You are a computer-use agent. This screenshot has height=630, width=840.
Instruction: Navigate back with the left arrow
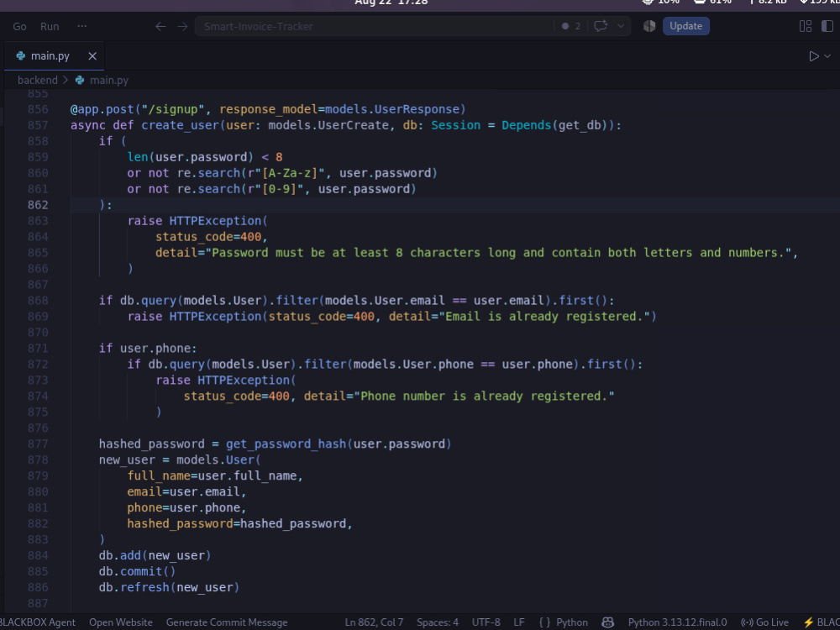160,26
